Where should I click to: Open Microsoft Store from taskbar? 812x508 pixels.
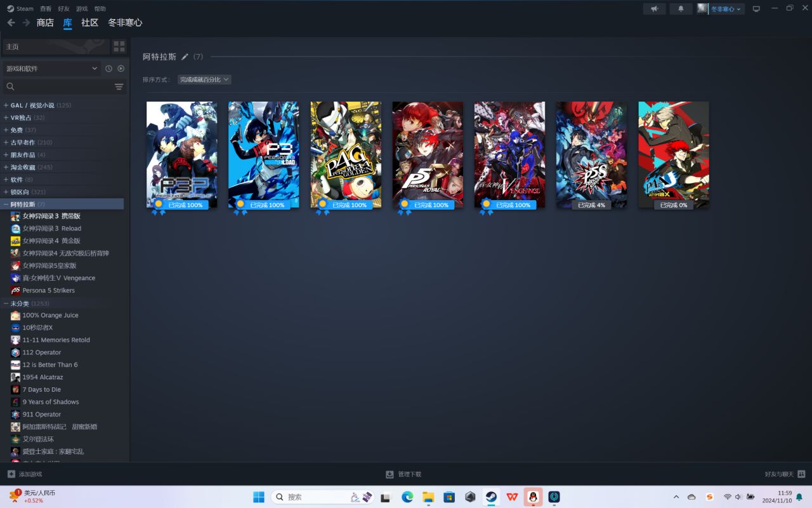(x=449, y=497)
